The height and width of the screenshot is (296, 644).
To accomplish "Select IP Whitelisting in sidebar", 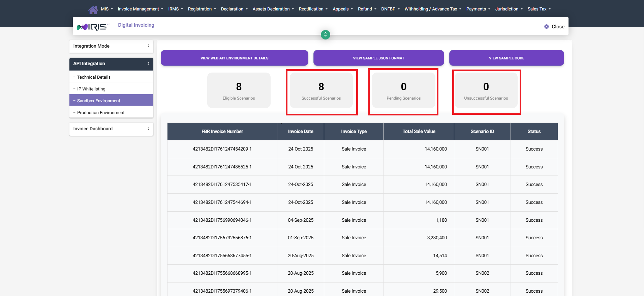I will (91, 89).
